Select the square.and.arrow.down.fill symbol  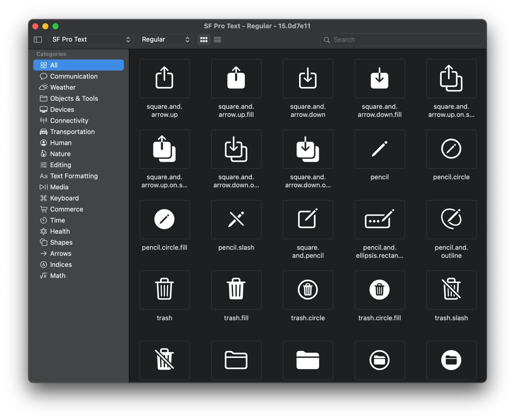pos(379,78)
